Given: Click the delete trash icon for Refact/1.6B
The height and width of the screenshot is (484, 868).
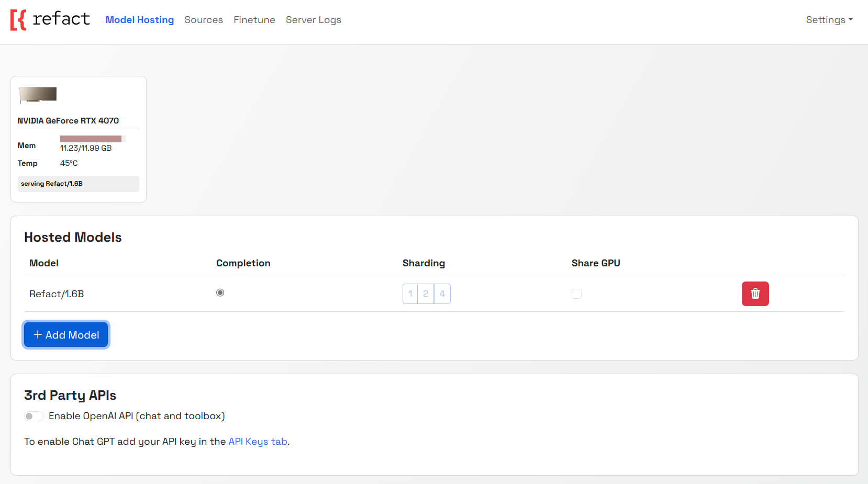Looking at the screenshot, I should coord(755,294).
